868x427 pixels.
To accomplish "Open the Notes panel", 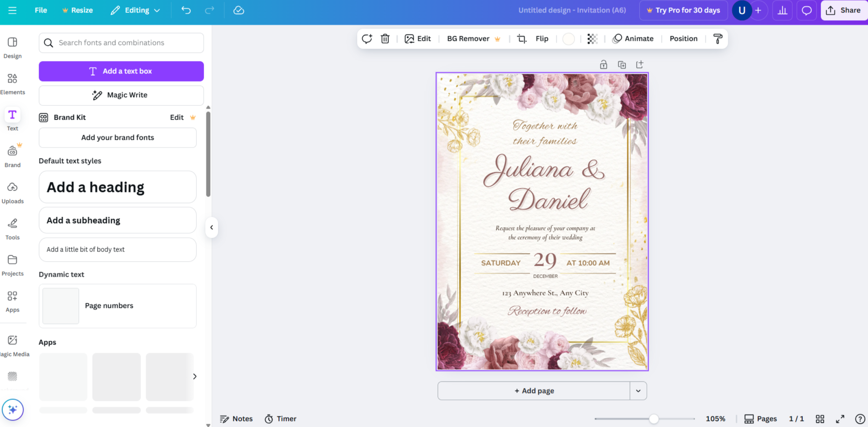I will click(x=236, y=418).
